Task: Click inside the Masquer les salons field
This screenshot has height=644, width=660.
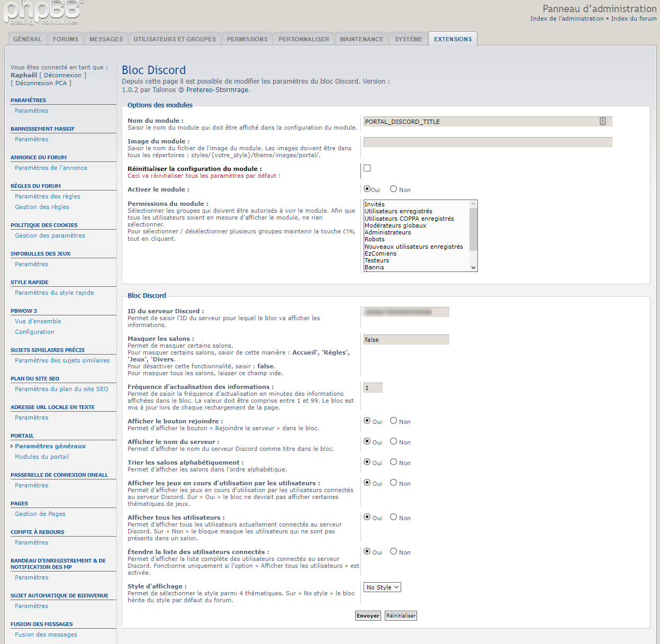Action: pyautogui.click(x=406, y=340)
